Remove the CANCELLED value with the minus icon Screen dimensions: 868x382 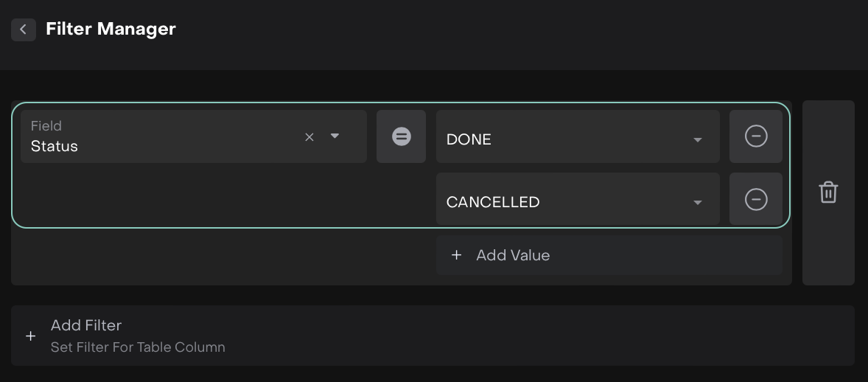(756, 199)
